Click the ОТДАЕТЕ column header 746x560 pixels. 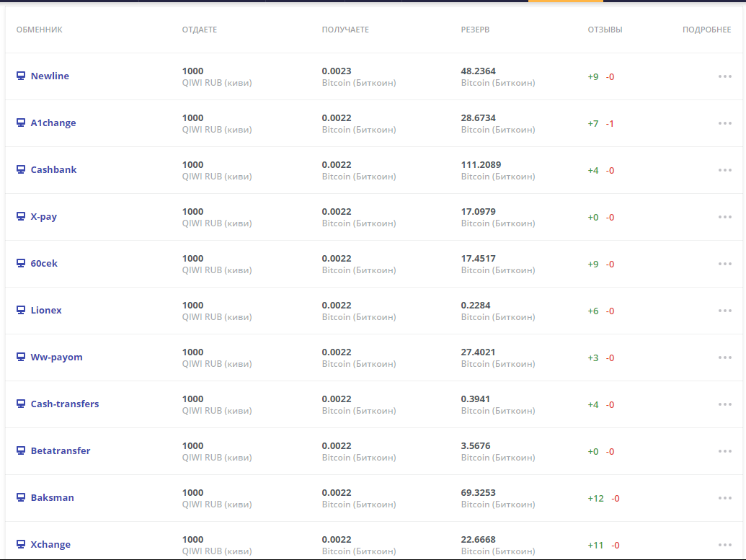point(200,30)
